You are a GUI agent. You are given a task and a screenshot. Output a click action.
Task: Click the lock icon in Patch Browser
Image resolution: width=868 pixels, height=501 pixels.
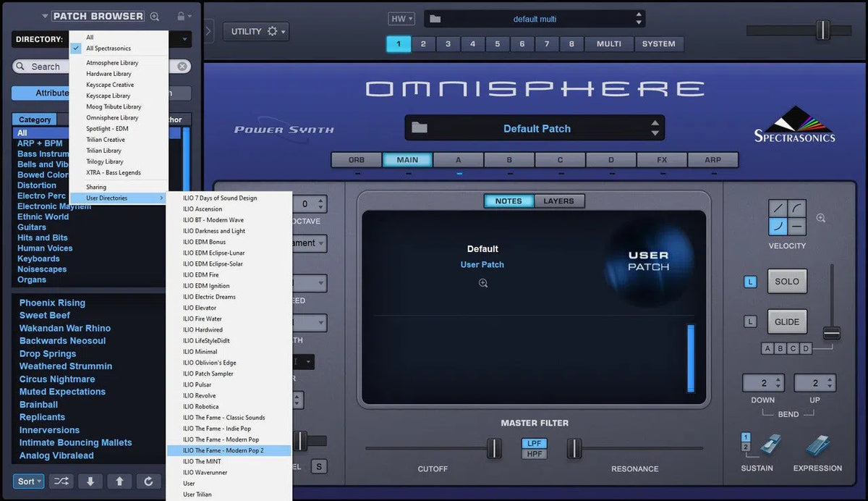[x=181, y=16]
